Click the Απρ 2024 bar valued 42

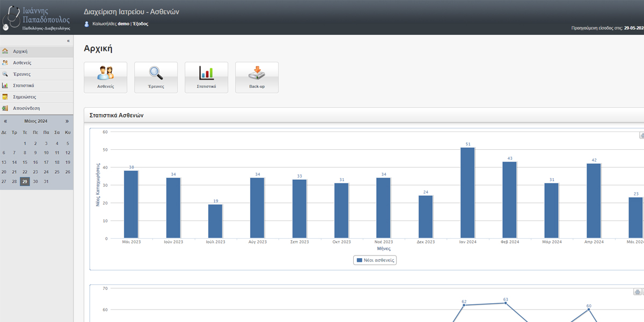click(594, 201)
